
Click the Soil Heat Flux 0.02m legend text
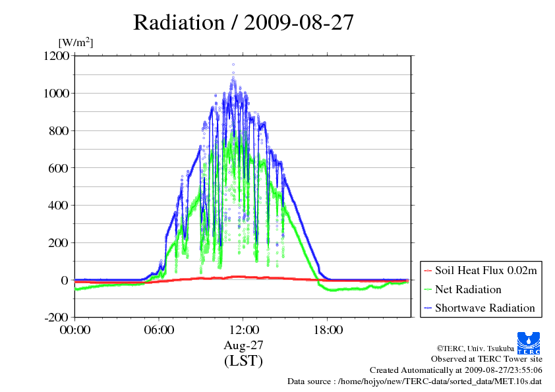click(486, 271)
